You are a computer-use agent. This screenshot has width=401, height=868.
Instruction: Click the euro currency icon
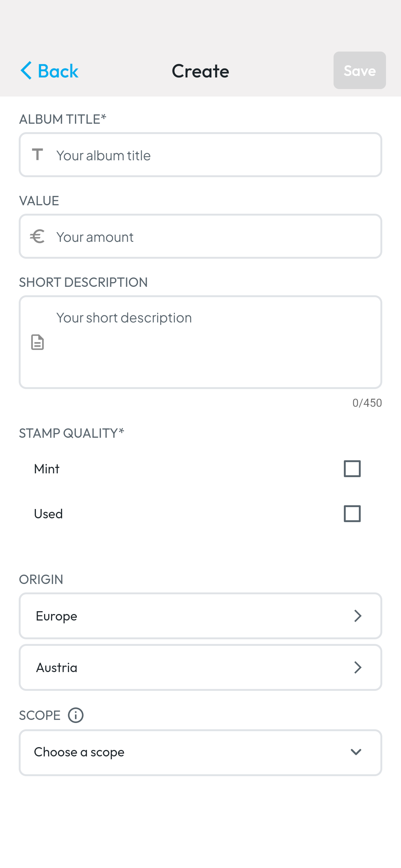pyautogui.click(x=37, y=236)
